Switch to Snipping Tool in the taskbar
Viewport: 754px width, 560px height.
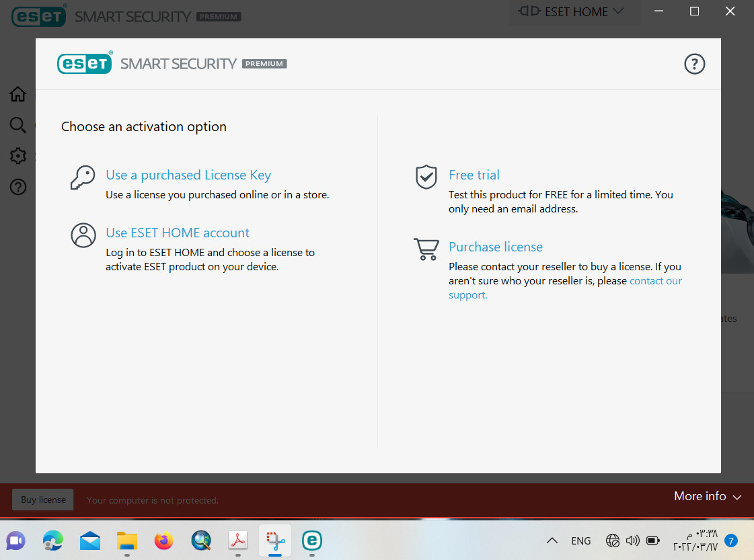click(x=275, y=541)
